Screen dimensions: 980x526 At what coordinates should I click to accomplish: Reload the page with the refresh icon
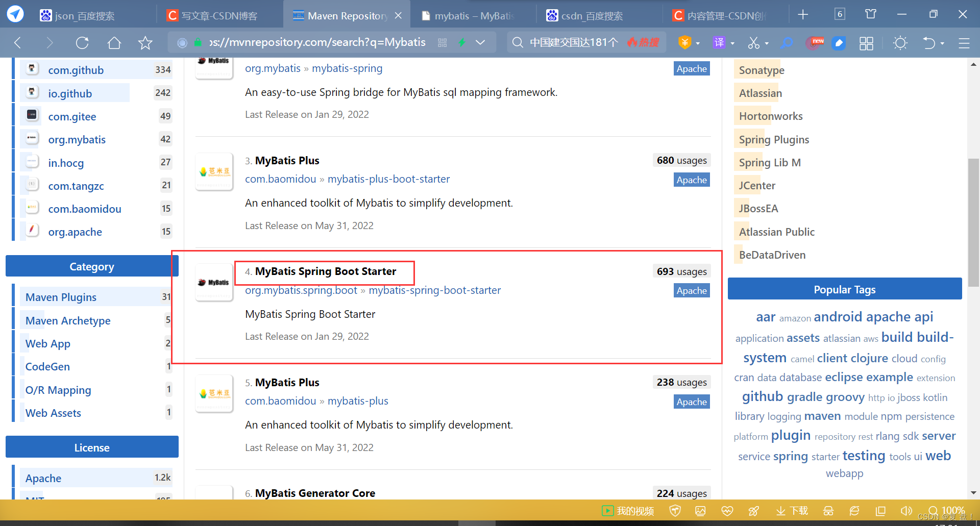click(82, 43)
